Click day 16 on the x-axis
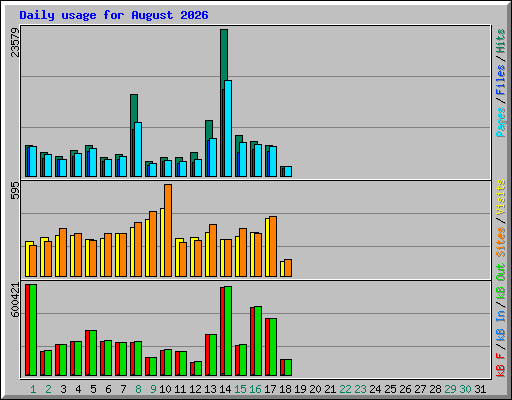Viewport: 512px width, 400px height. [x=255, y=389]
